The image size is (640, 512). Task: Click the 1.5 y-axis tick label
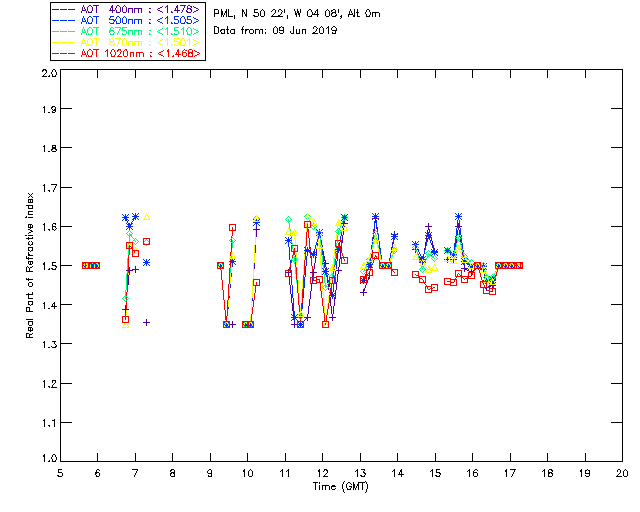tap(49, 266)
